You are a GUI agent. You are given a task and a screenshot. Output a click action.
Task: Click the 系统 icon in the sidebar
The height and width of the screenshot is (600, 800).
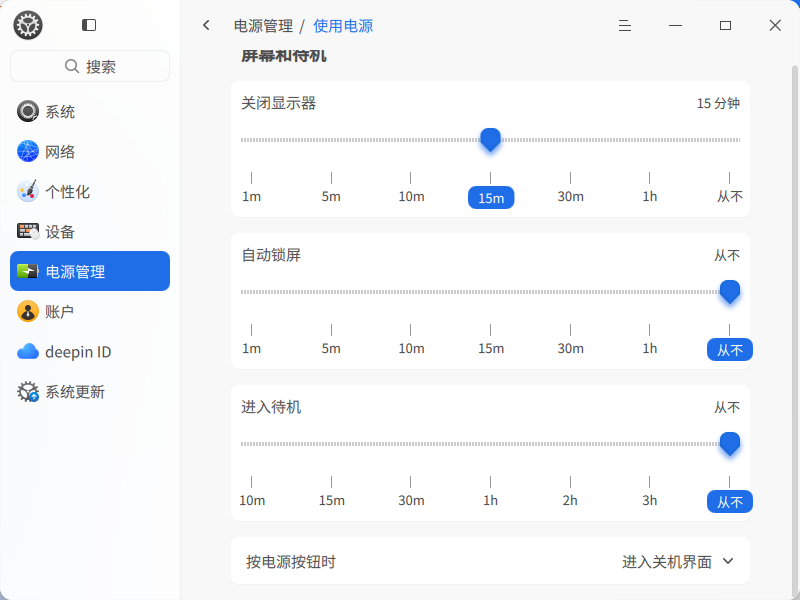pos(28,111)
